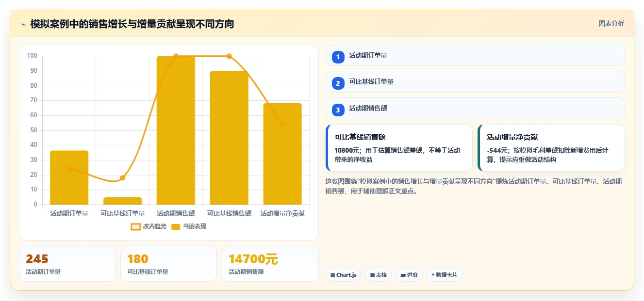Click the chart icon in the Chart.js tag
Image resolution: width=644 pixels, height=301 pixels.
click(x=332, y=275)
